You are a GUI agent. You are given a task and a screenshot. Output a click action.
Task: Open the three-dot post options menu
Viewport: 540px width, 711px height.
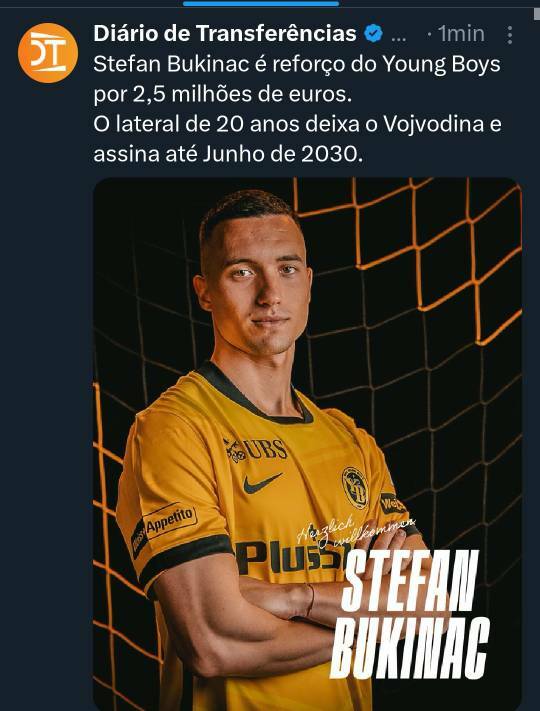pyautogui.click(x=510, y=35)
